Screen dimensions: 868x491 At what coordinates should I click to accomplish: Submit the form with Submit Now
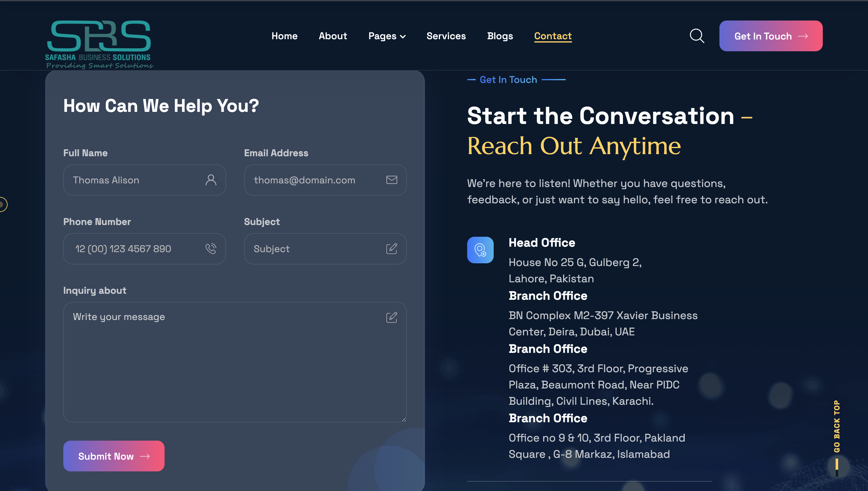(x=114, y=456)
